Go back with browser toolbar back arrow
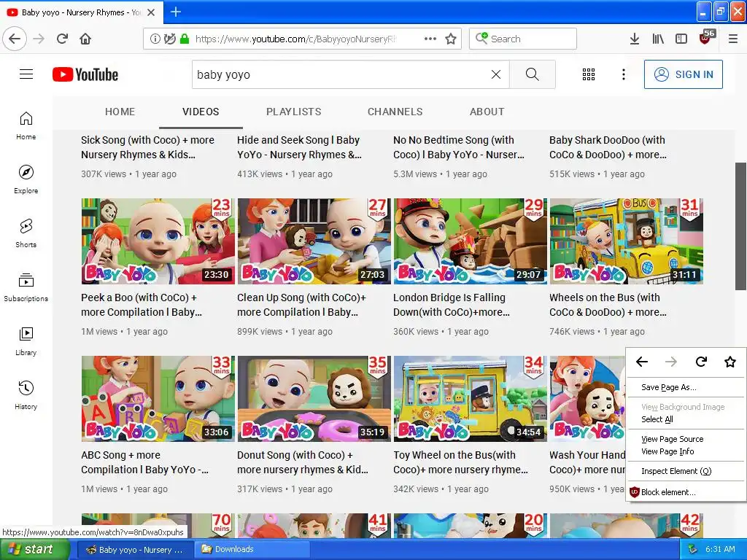747x560 pixels. pos(15,39)
